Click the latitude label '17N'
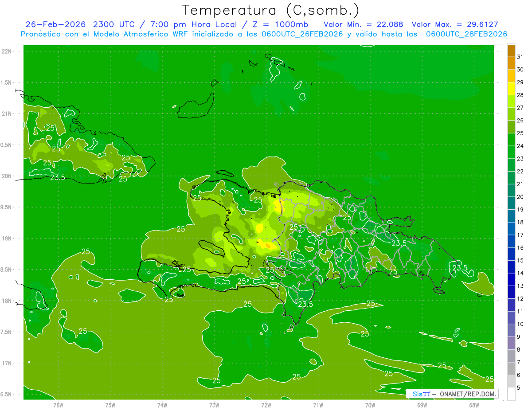The width and height of the screenshot is (532, 411). point(7,363)
